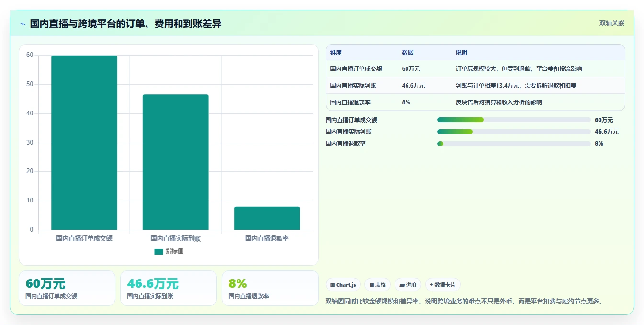Screen dimensions: 644x325
Task: Click the 46.6万元 value next to progress bar
Action: point(607,132)
